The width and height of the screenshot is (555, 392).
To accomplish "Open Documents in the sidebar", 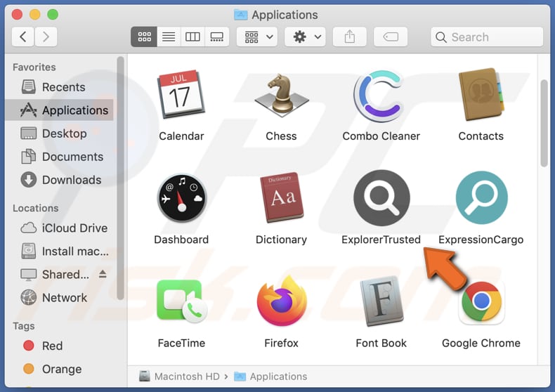I will coord(59,157).
